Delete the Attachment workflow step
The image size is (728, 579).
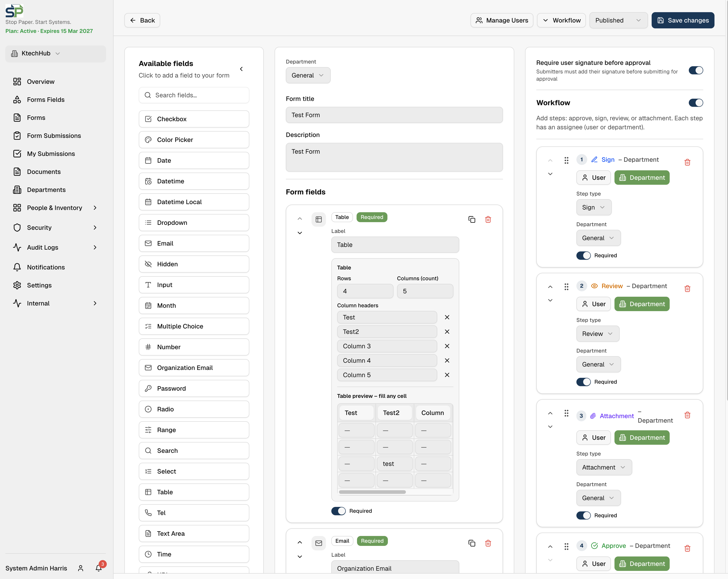(x=687, y=415)
